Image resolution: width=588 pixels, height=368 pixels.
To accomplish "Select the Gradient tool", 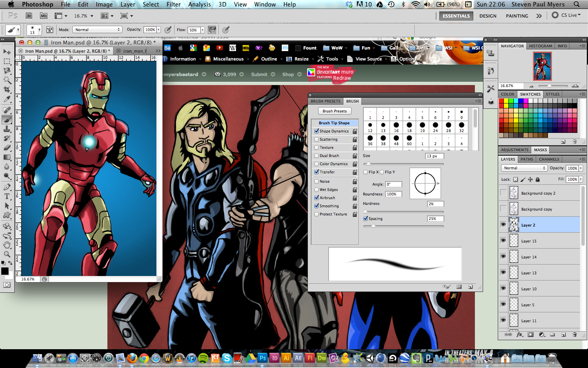I will pyautogui.click(x=7, y=157).
